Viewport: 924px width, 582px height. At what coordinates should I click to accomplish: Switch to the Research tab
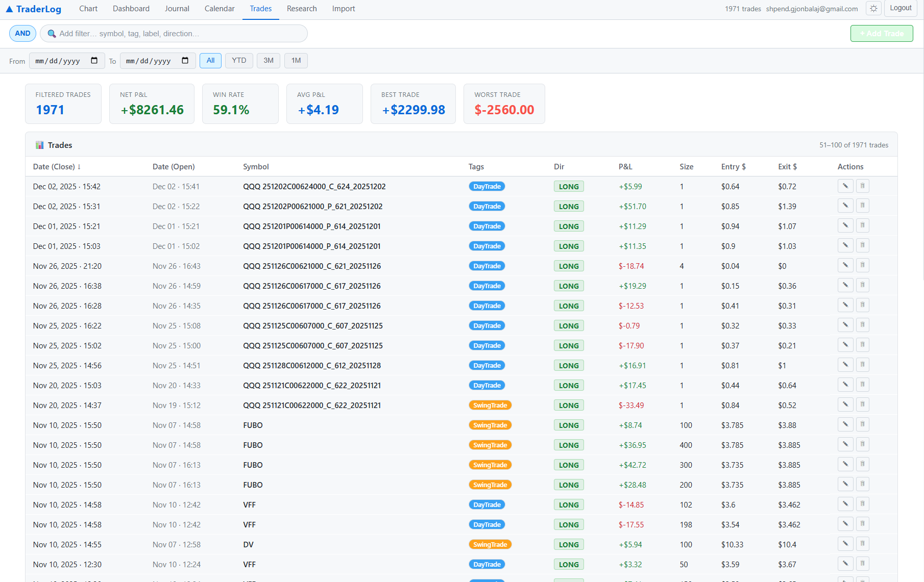[x=302, y=9]
